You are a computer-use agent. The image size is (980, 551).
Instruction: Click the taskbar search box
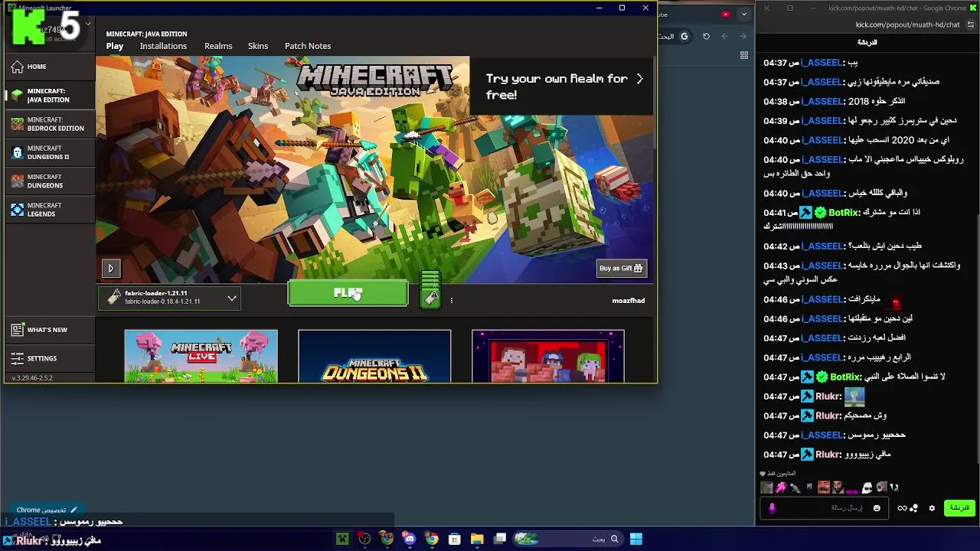click(x=567, y=539)
